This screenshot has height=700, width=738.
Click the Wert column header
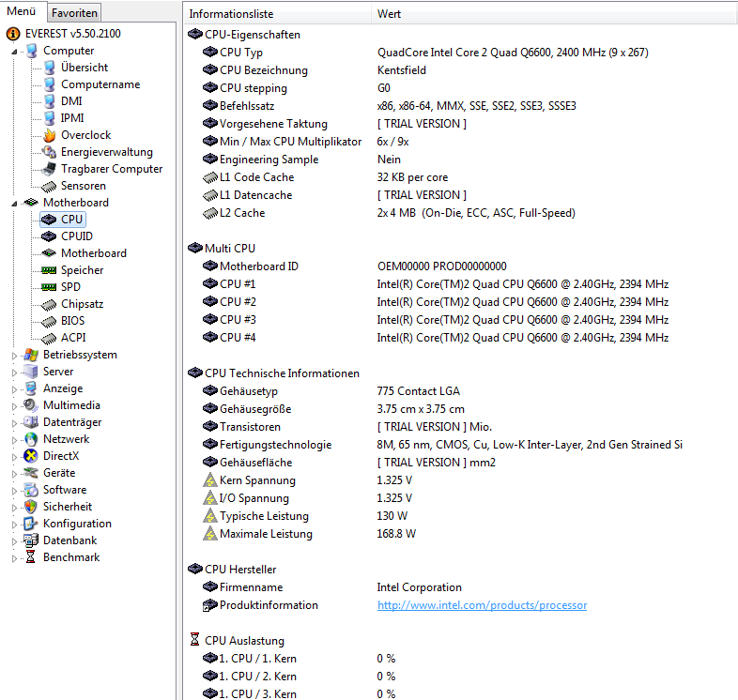click(x=554, y=14)
